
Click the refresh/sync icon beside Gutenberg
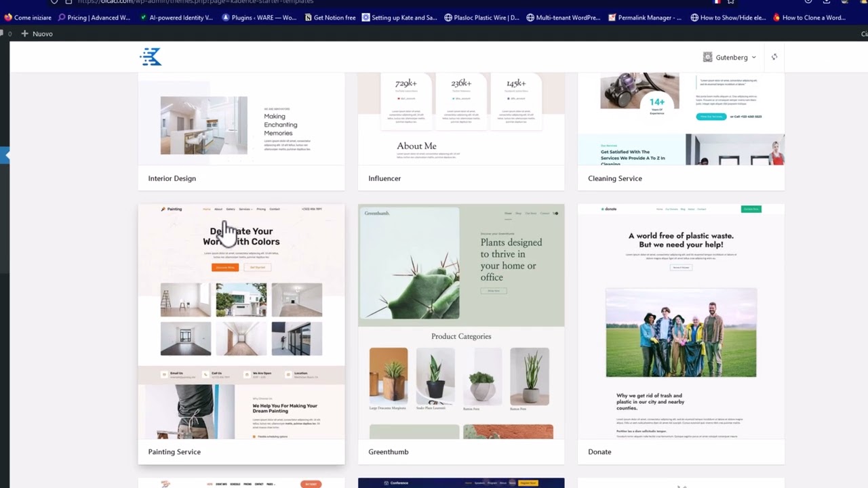click(774, 57)
